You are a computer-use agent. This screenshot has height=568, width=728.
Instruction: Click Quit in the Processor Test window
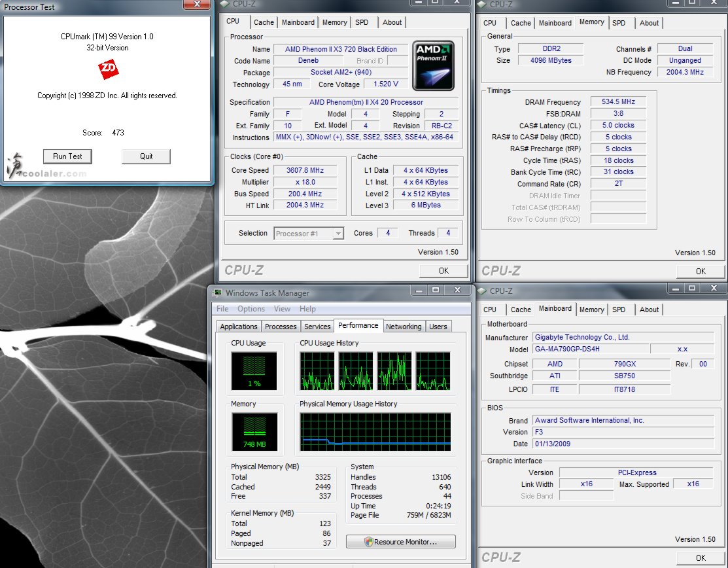(x=147, y=156)
